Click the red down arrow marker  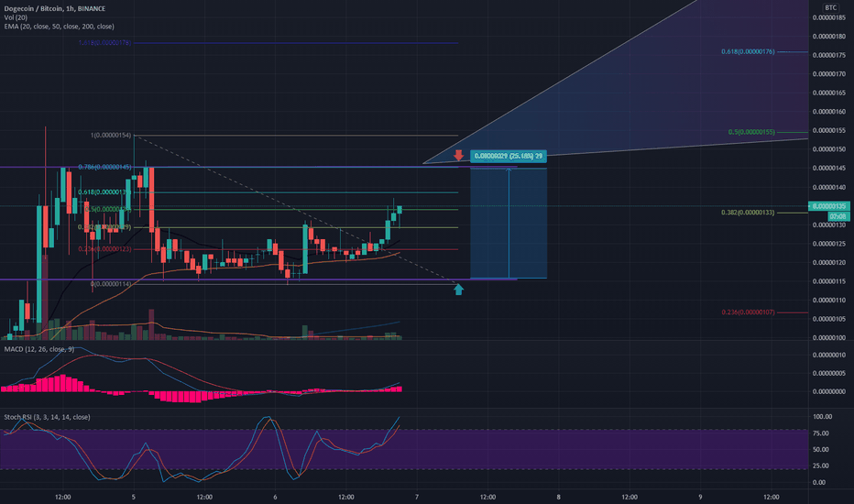458,156
